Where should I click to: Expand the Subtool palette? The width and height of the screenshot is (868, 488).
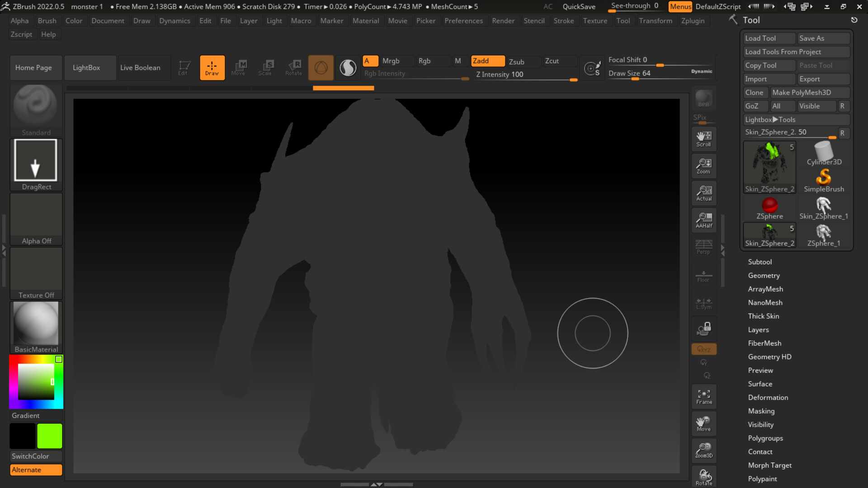(x=759, y=262)
